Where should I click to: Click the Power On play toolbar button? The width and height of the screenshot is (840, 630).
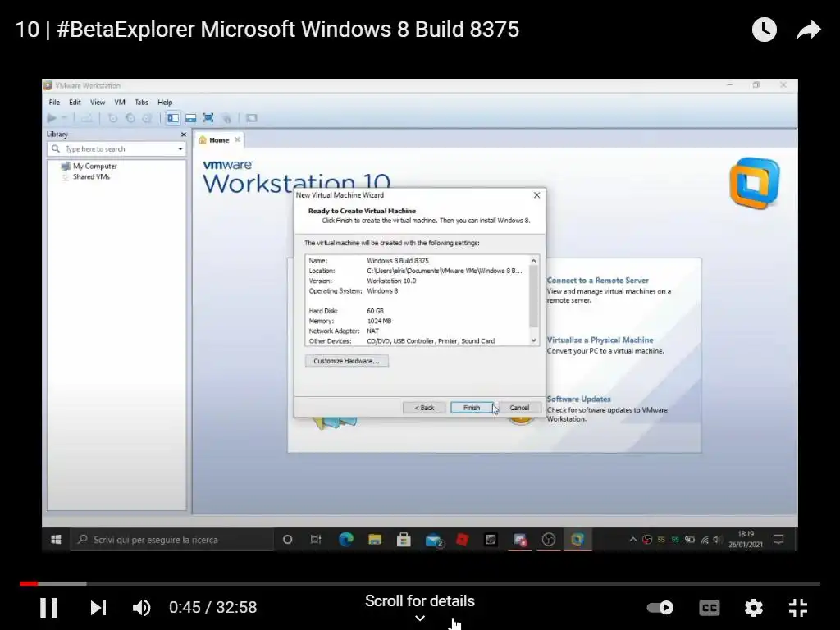[52, 118]
